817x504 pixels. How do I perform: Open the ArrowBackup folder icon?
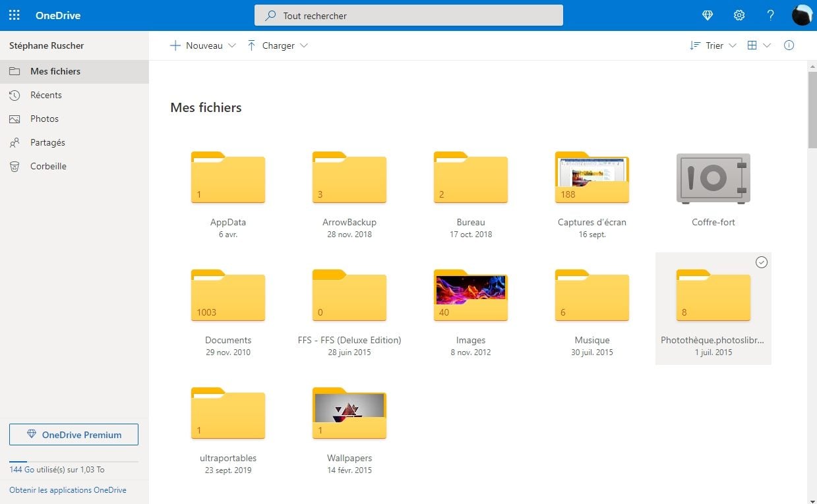coord(349,177)
